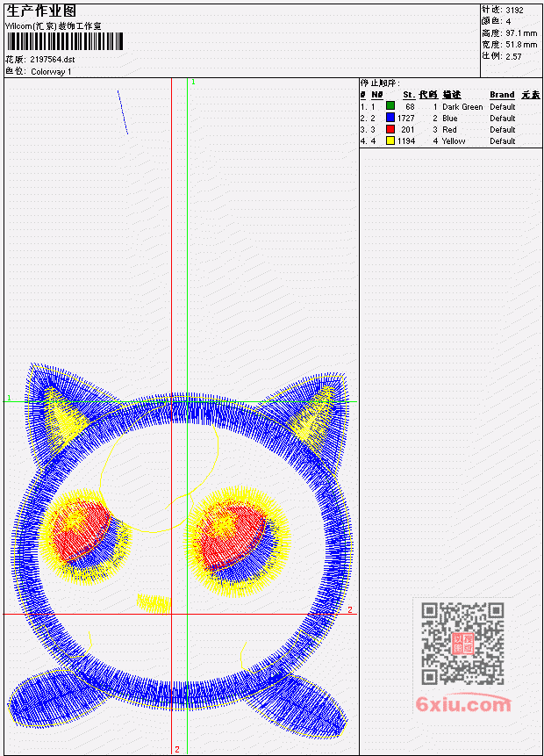Select the 'Dark Green' description text
The image size is (544, 756).
[462, 107]
